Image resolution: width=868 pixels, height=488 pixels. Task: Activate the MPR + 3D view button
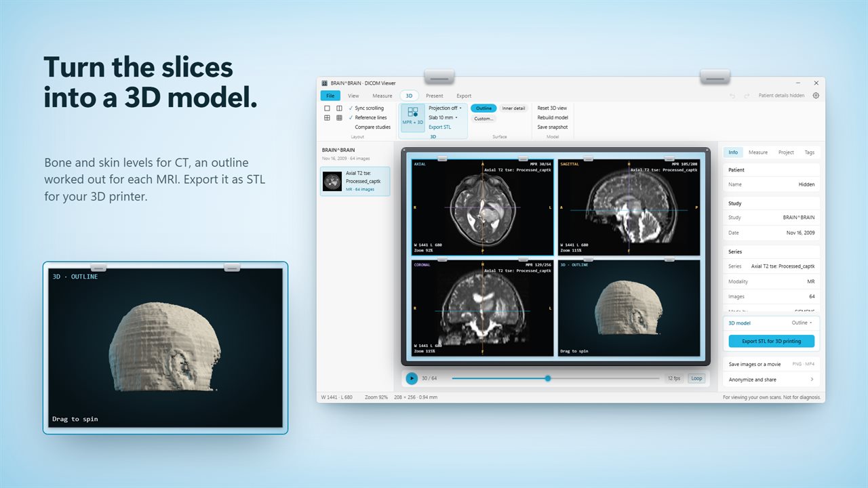pos(413,117)
